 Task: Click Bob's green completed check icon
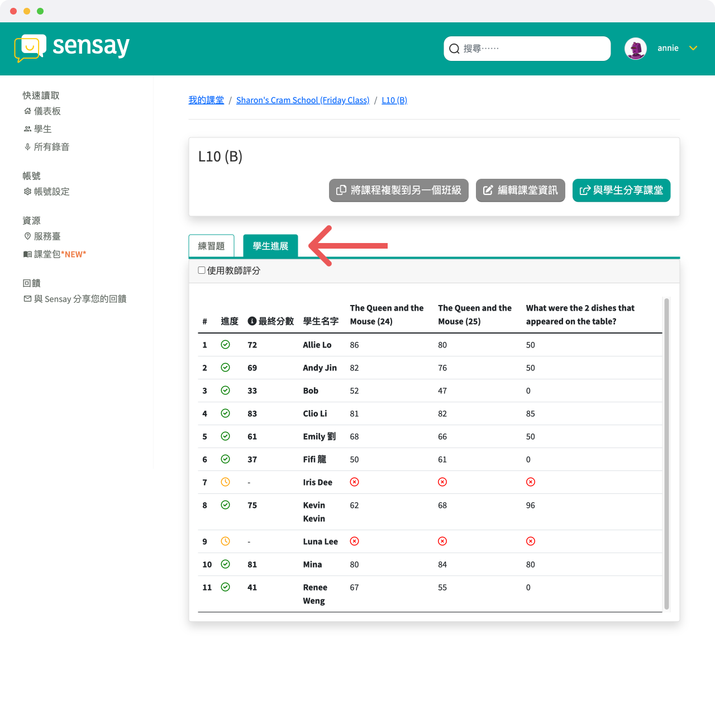tap(226, 391)
